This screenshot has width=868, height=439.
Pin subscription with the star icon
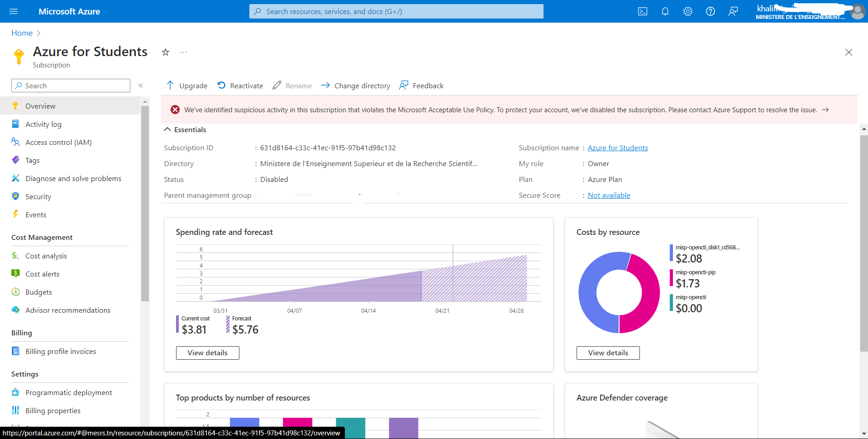[166, 52]
